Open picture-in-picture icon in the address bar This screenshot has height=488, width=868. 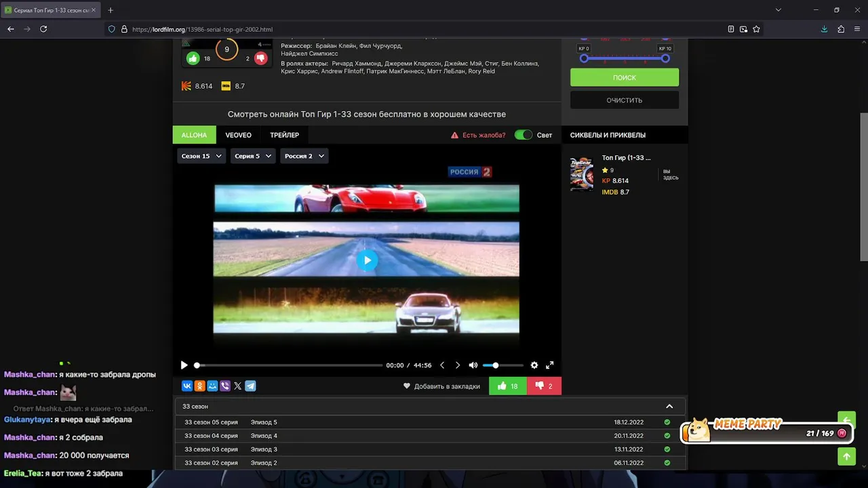click(x=744, y=29)
